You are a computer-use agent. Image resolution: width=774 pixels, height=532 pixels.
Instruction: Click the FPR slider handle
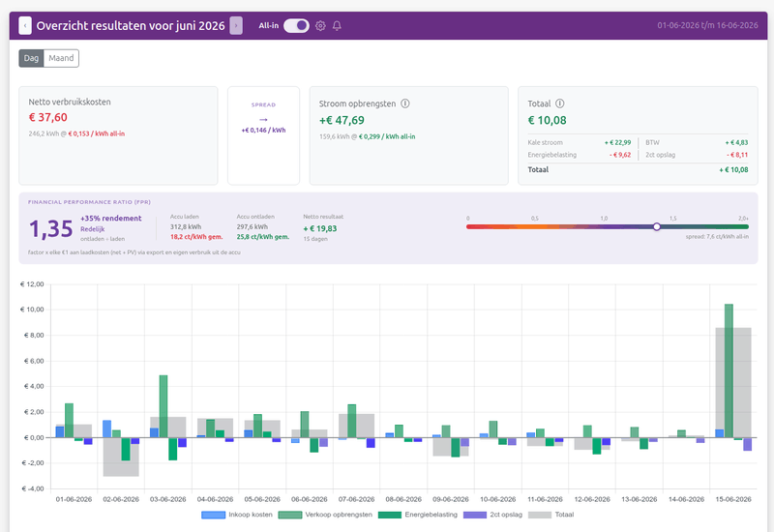pyautogui.click(x=657, y=226)
